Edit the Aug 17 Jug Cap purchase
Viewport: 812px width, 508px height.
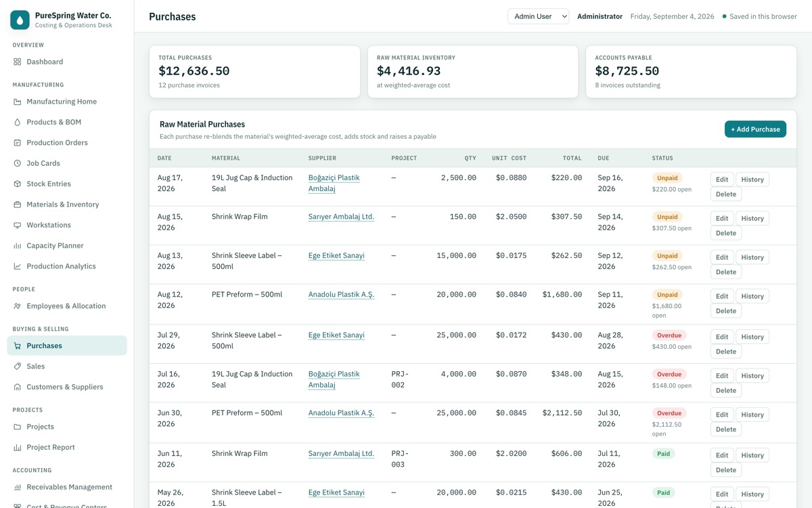722,179
